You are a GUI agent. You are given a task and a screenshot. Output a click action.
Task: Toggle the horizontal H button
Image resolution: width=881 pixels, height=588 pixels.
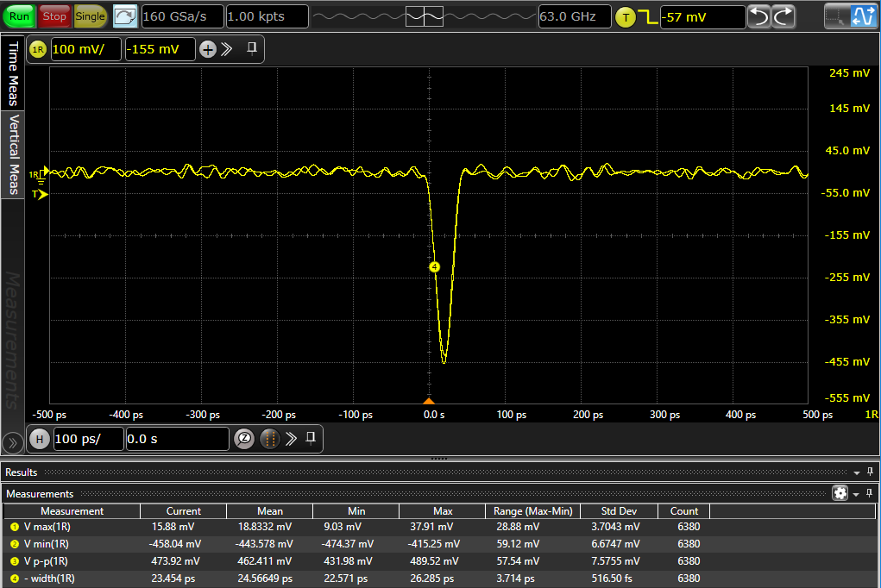[39, 439]
